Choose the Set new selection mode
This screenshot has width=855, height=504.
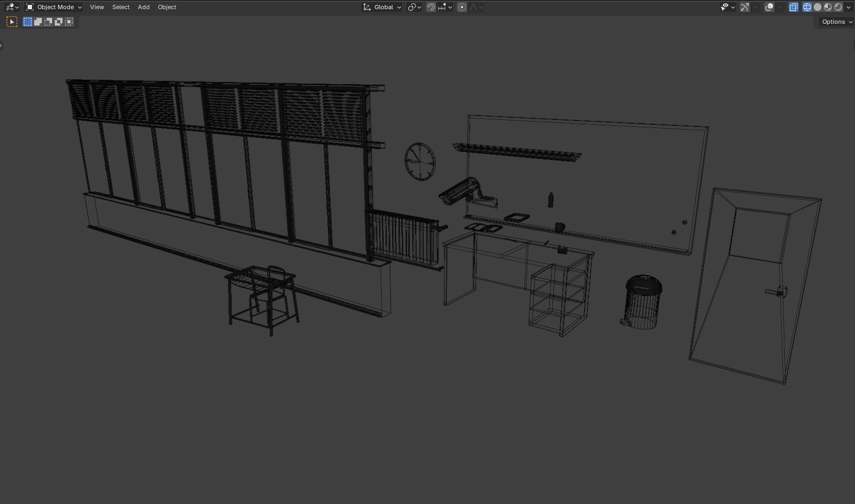coord(28,22)
